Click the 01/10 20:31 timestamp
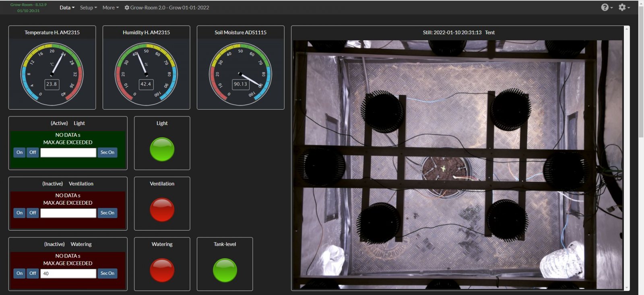The width and height of the screenshot is (644, 295). [29, 11]
